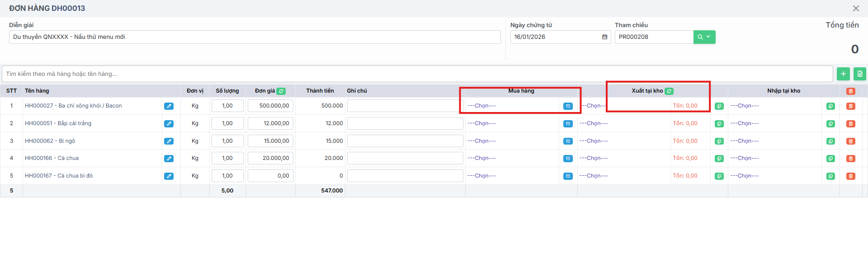The width and height of the screenshot is (868, 258).
Task: Click the edit pencil icon for Bacon row
Action: pyautogui.click(x=169, y=106)
